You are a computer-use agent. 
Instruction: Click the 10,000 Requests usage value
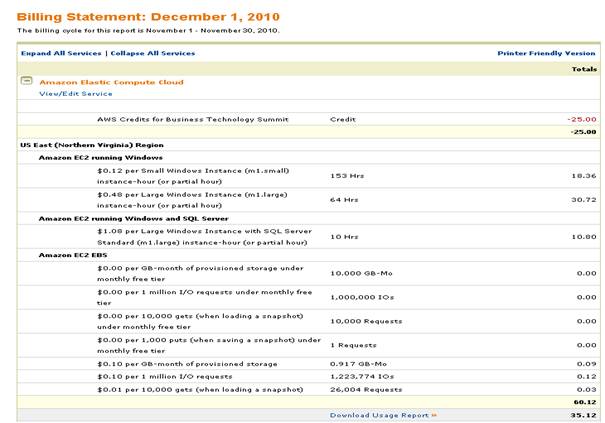(366, 321)
